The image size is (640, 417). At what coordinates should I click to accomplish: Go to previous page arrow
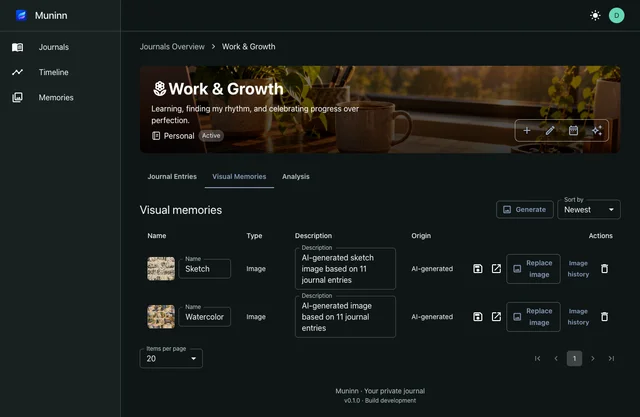(x=556, y=358)
